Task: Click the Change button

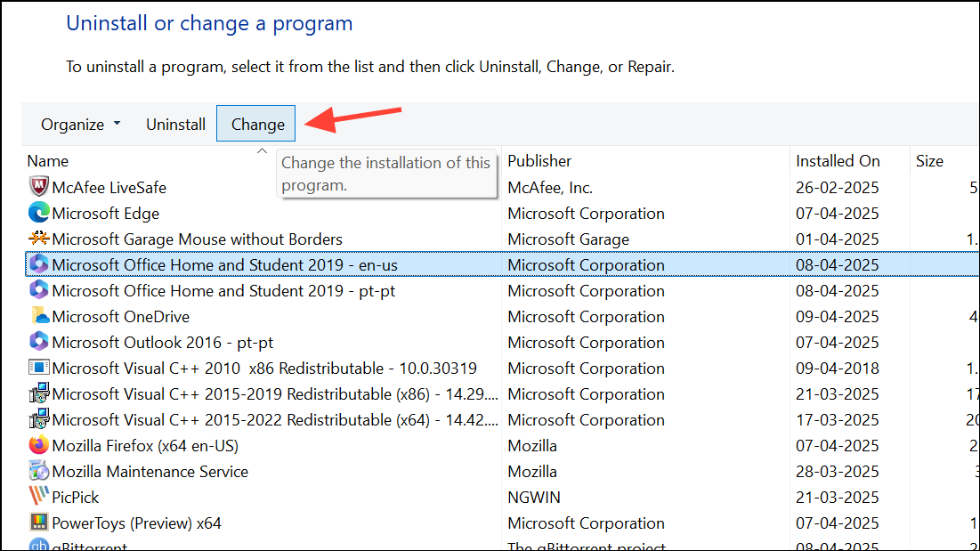Action: [x=255, y=124]
